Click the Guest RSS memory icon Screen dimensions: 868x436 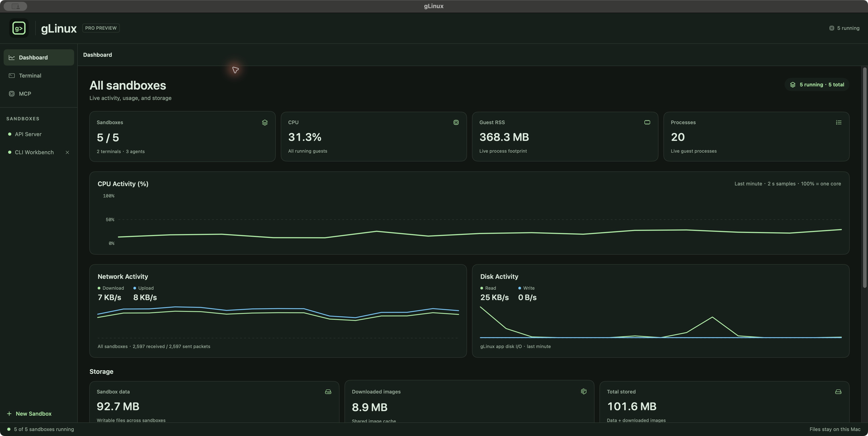pyautogui.click(x=647, y=122)
